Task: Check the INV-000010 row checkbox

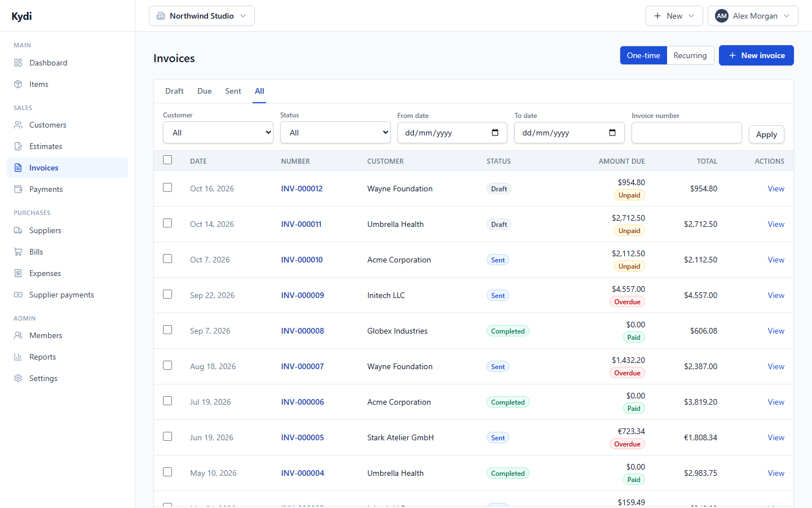Action: click(x=167, y=259)
